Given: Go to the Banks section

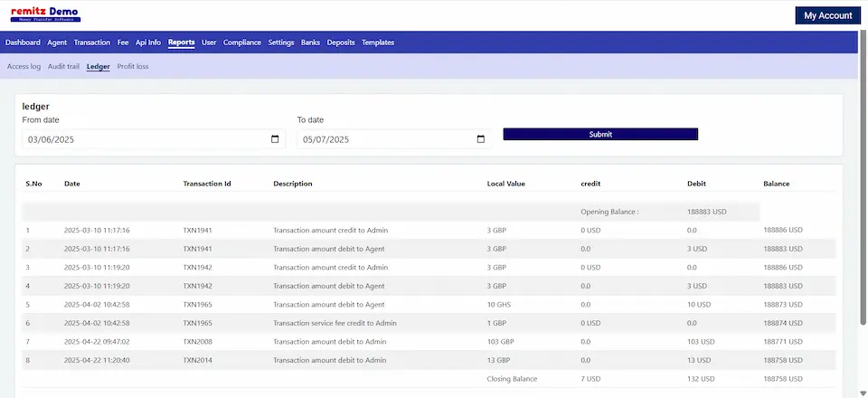Looking at the screenshot, I should (x=310, y=43).
